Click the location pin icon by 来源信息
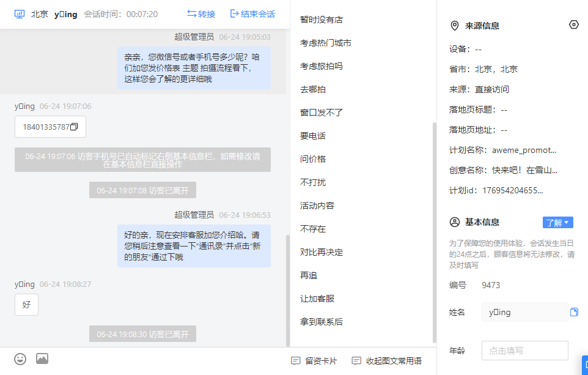The height and width of the screenshot is (375, 588). (454, 26)
